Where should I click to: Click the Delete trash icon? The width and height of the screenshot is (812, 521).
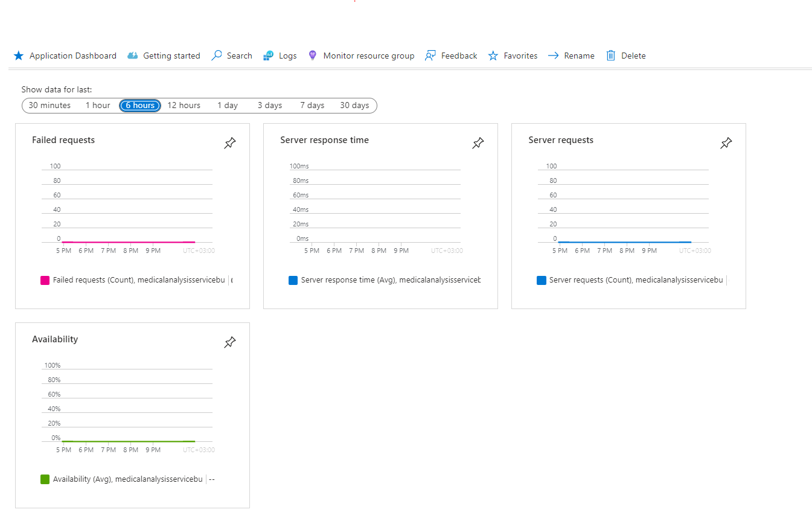click(610, 56)
